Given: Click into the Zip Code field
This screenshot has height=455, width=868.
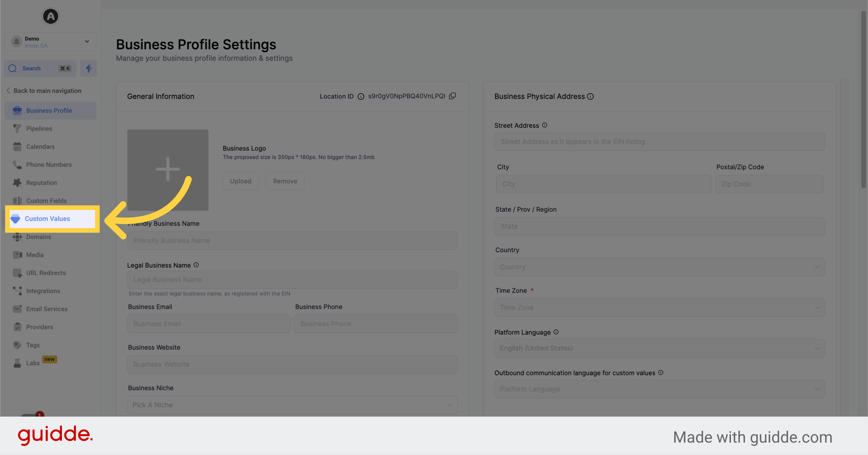Looking at the screenshot, I should tap(769, 184).
